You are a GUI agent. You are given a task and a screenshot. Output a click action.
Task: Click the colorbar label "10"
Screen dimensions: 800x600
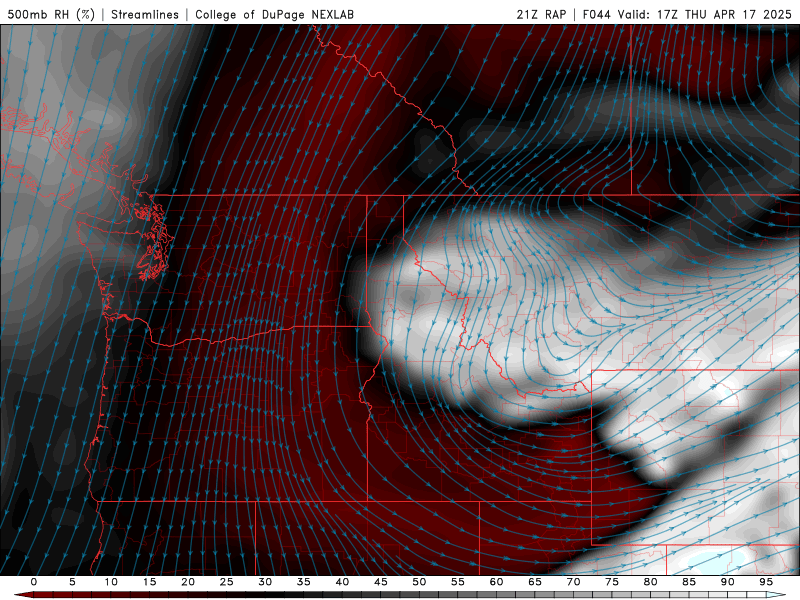point(111,582)
